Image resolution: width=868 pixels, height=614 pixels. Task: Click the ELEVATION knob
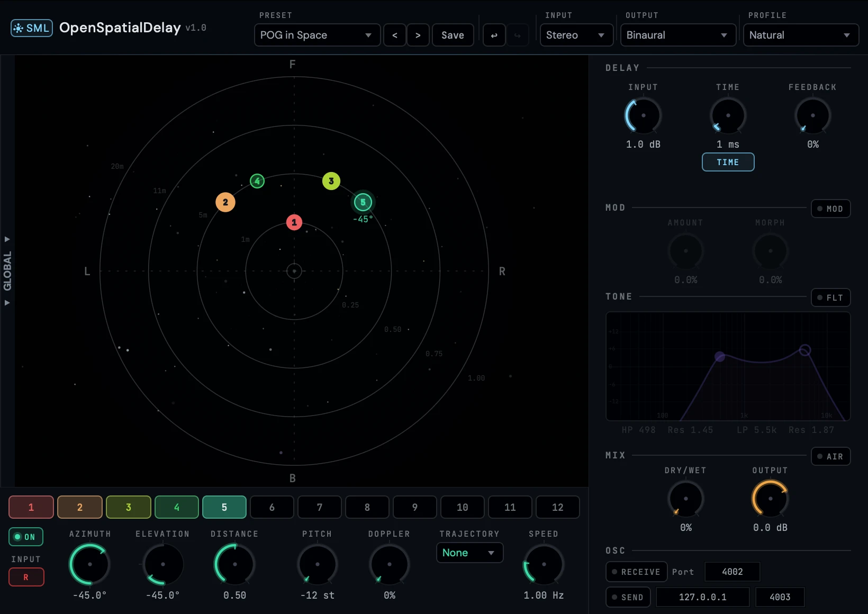[x=163, y=564]
